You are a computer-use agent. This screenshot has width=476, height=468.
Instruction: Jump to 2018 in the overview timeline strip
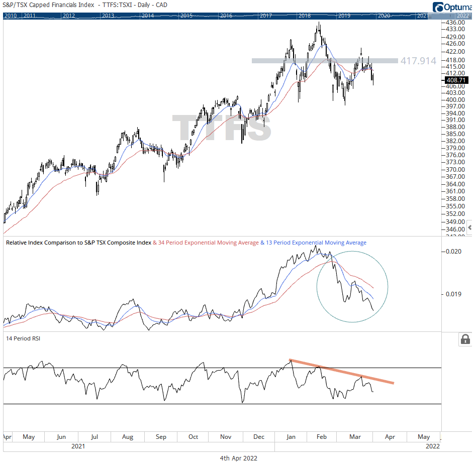click(x=304, y=16)
